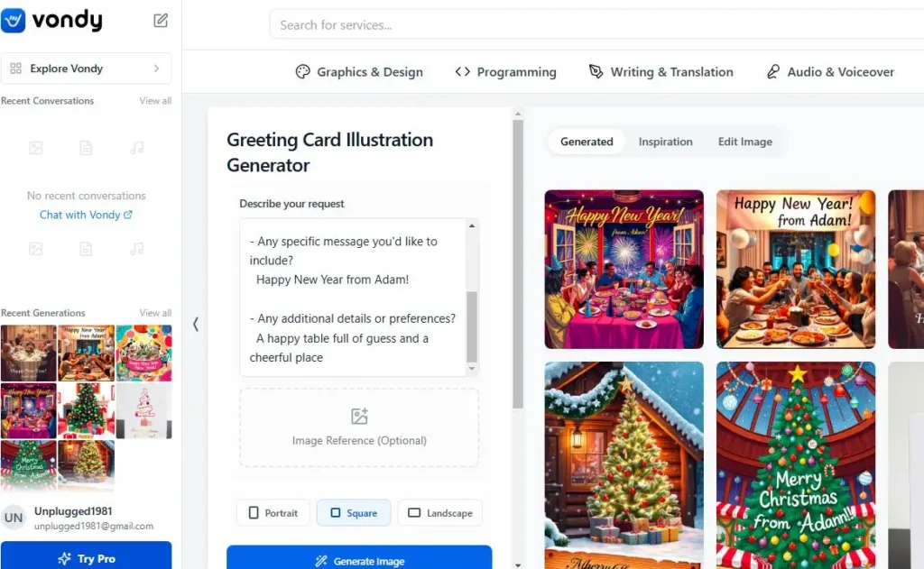Switch to the Inspiration tab
The height and width of the screenshot is (569, 924).
(x=665, y=142)
